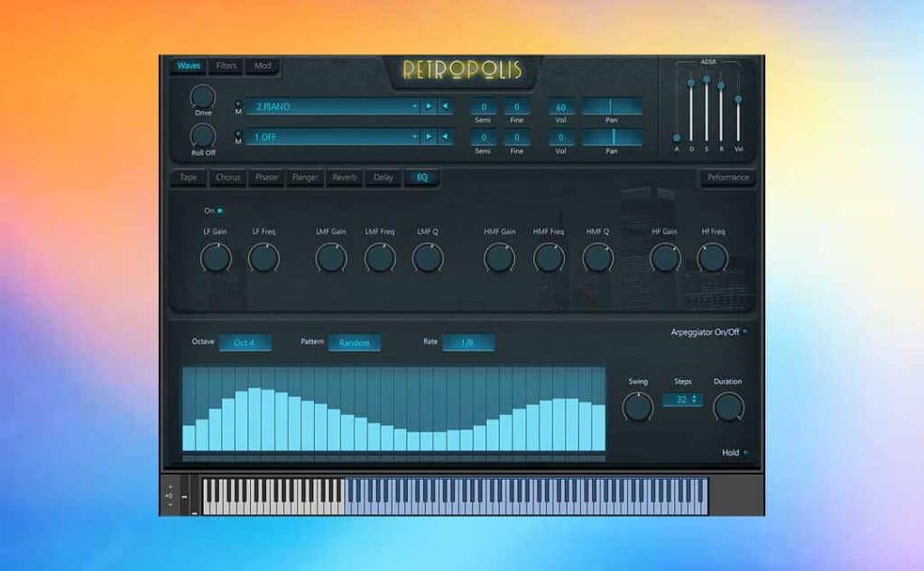Screen dimensions: 924x571
Task: Turn the HMF Q knob
Action: coord(597,258)
